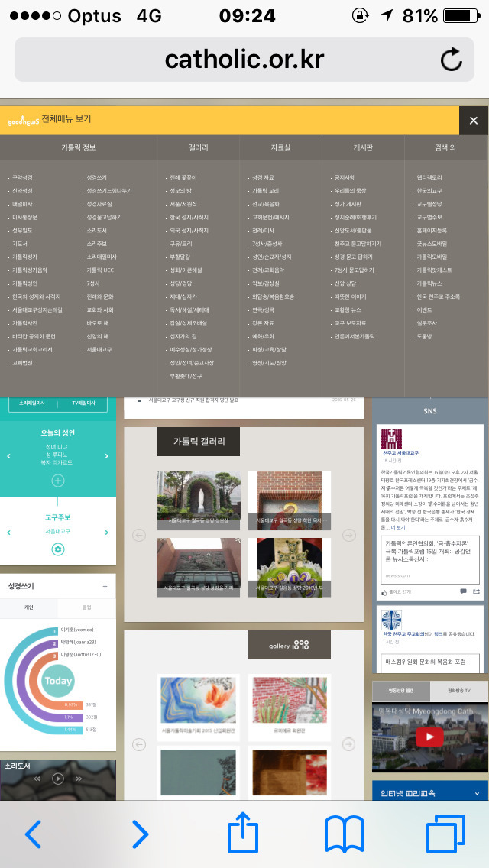Show Safari open tabs overview

pos(445,834)
